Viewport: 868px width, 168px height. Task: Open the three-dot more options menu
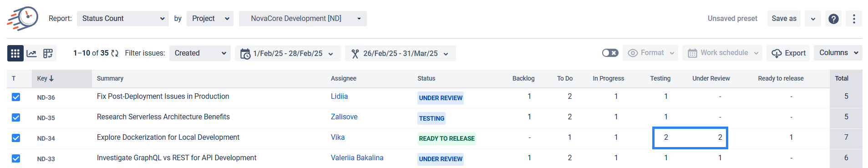(854, 19)
